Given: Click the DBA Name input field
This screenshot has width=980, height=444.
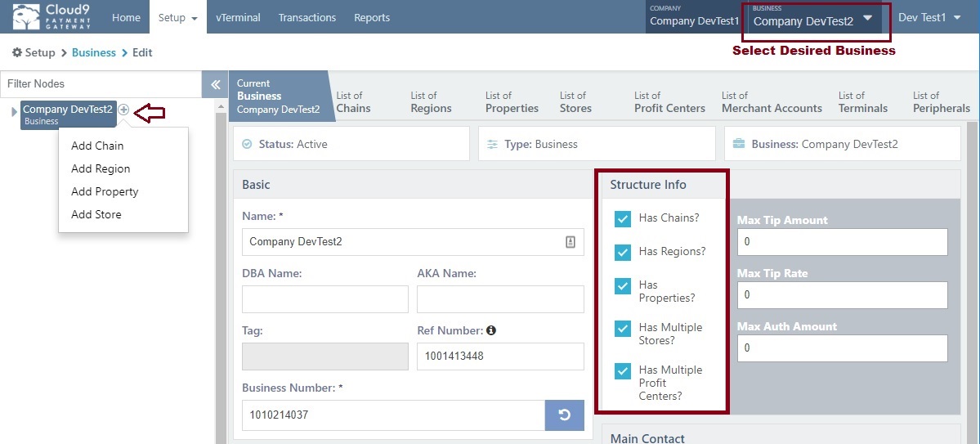Looking at the screenshot, I should (x=325, y=299).
